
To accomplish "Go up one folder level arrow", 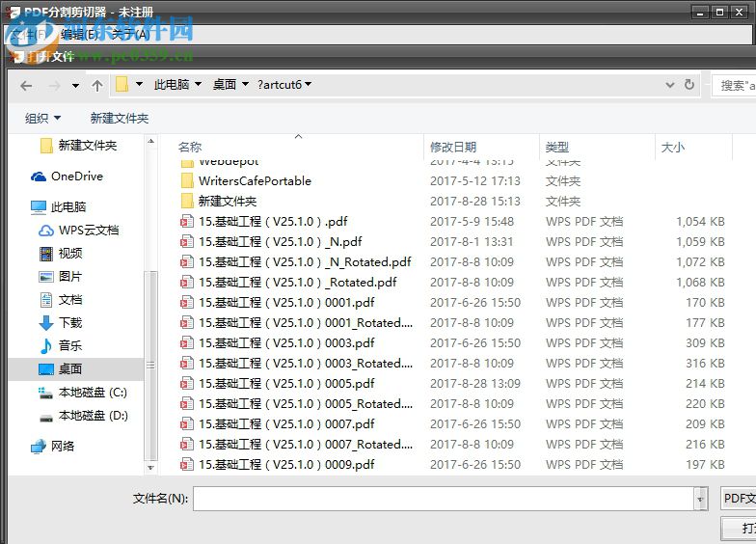I will point(96,86).
